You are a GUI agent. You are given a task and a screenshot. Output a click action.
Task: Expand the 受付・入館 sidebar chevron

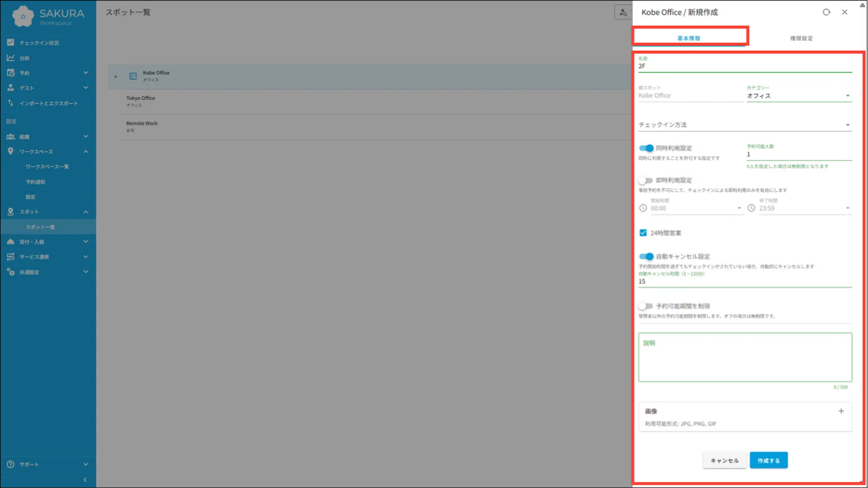[86, 242]
